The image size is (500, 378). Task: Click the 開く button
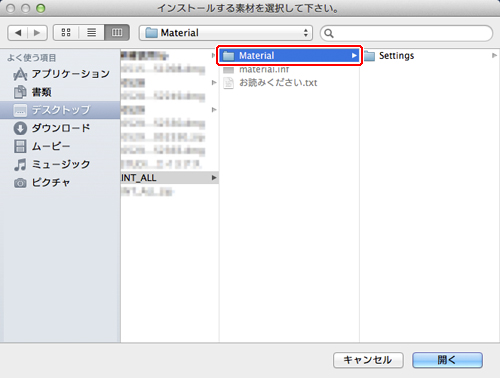(x=447, y=360)
